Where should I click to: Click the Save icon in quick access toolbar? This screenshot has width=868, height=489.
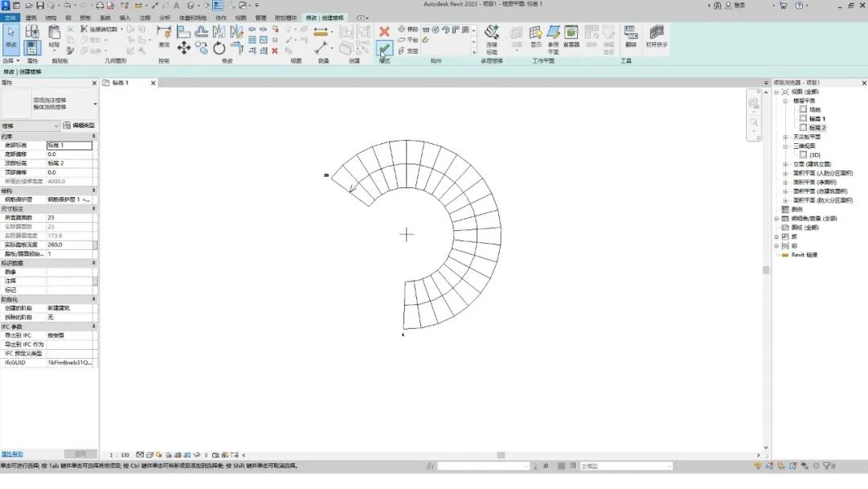pos(40,6)
